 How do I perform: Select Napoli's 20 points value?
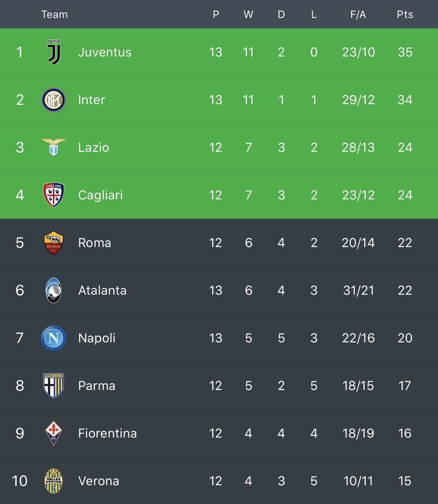click(405, 338)
